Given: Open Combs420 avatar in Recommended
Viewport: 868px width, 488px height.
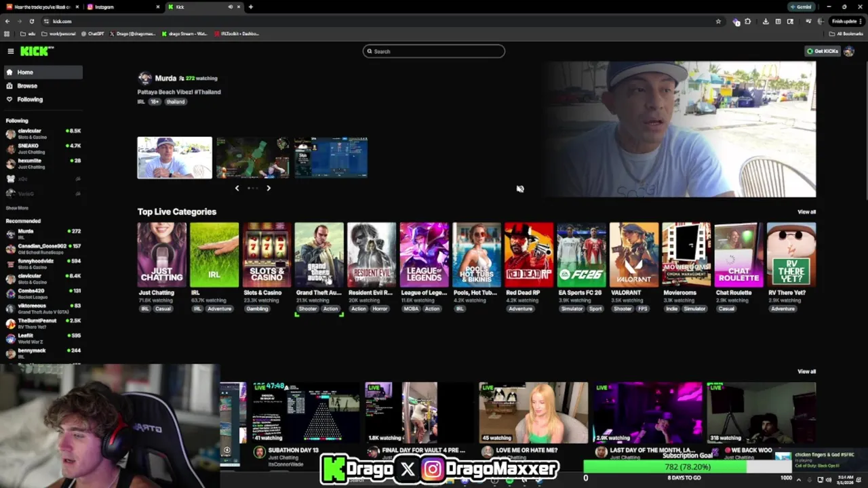Looking at the screenshot, I should coord(10,293).
